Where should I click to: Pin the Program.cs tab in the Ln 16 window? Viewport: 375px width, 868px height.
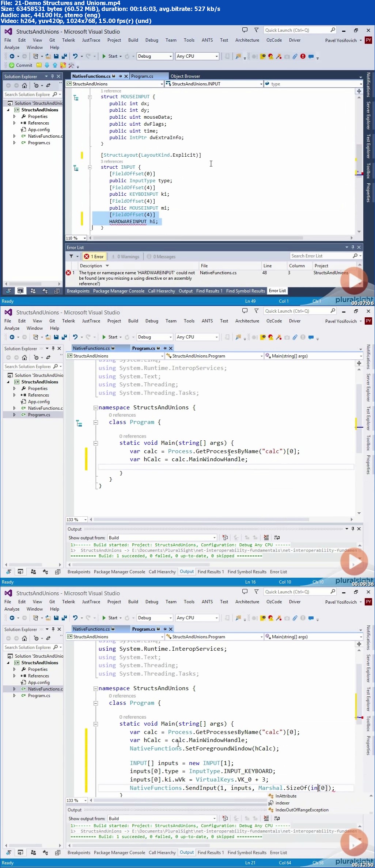pos(165,348)
